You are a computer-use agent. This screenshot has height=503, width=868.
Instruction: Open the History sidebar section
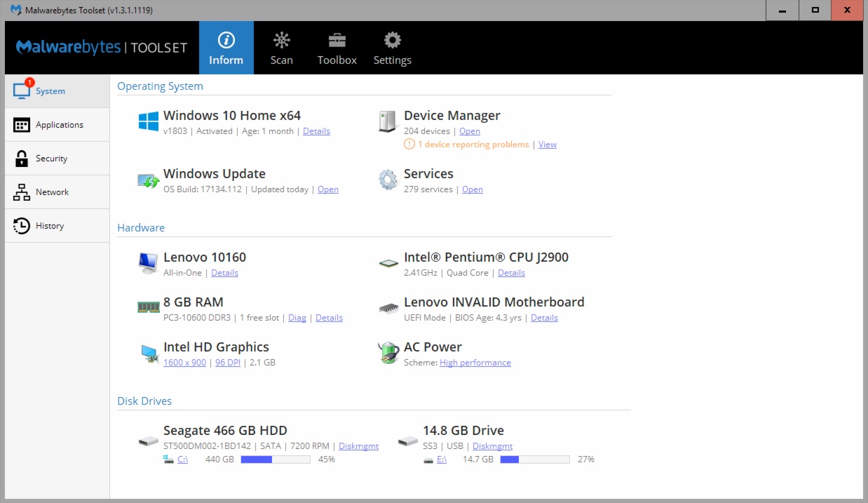[57, 226]
